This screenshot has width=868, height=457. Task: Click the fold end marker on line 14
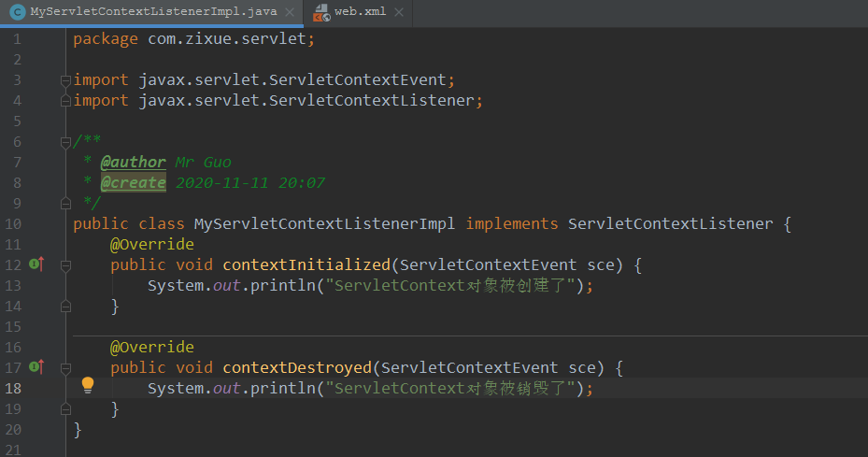coord(65,307)
